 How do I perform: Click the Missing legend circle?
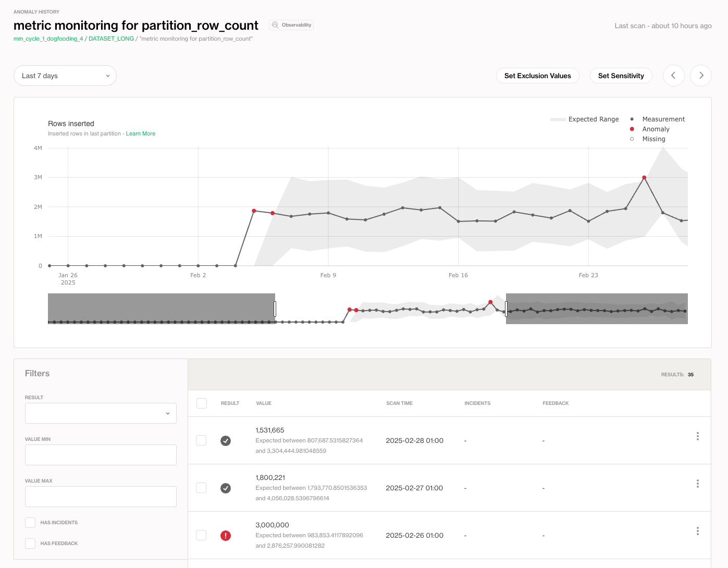coord(632,139)
